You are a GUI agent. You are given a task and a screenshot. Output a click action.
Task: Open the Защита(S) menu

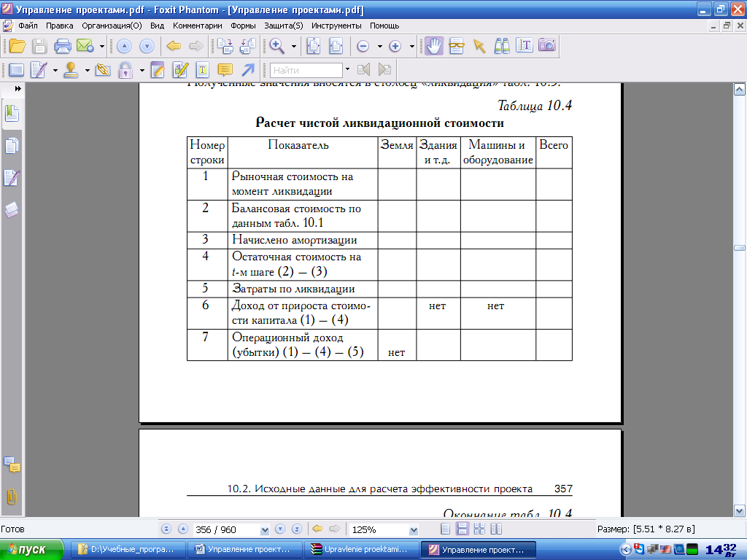[x=284, y=26]
